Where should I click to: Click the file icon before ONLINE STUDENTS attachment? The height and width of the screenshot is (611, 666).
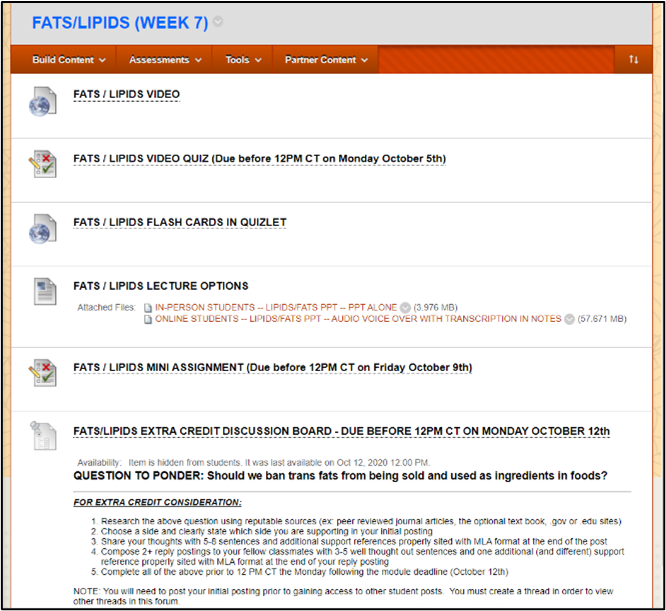148,319
